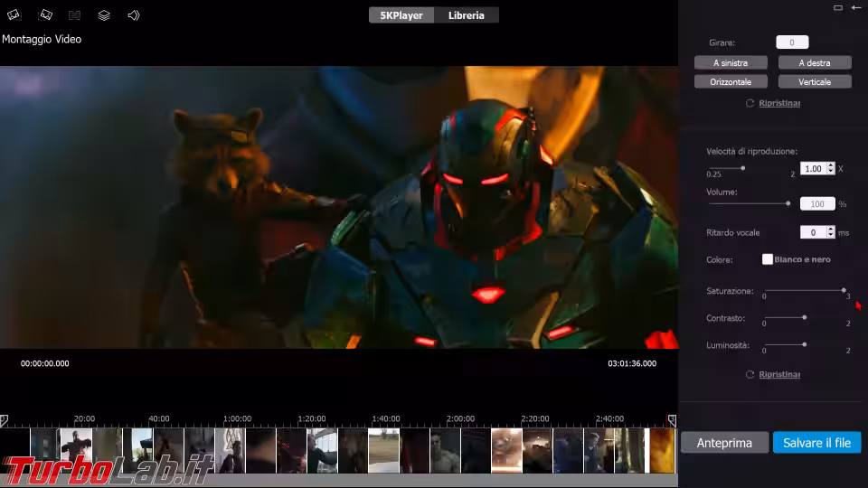Click the back arrow at top right
Image resolution: width=868 pixels, height=488 pixels.
[855, 8]
